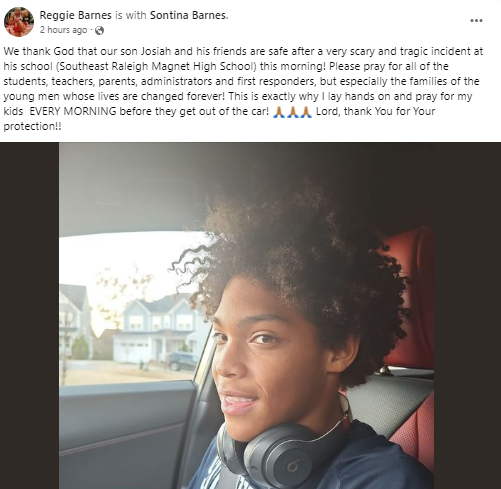Open the post options three-dot menu

(476, 21)
